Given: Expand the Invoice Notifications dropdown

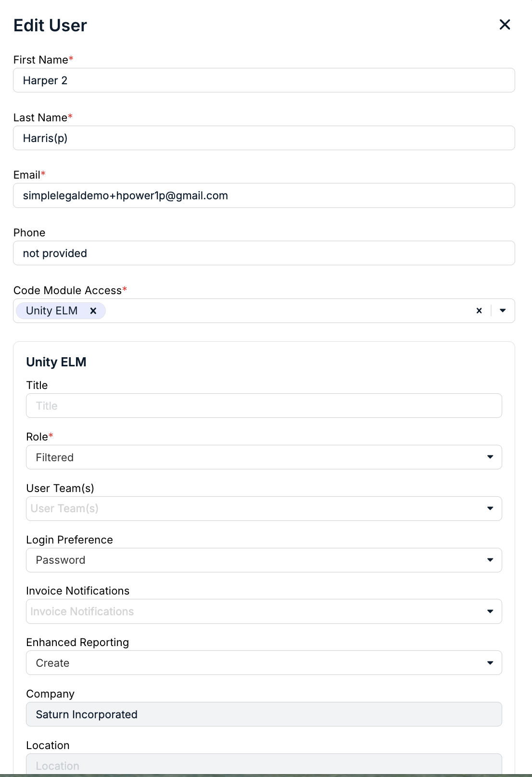Looking at the screenshot, I should [264, 611].
